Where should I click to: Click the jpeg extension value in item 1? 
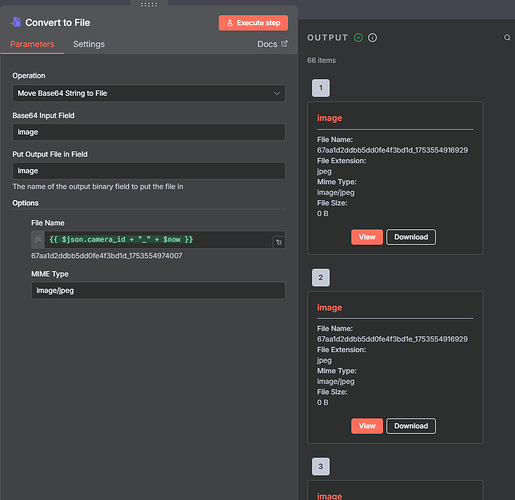324,172
